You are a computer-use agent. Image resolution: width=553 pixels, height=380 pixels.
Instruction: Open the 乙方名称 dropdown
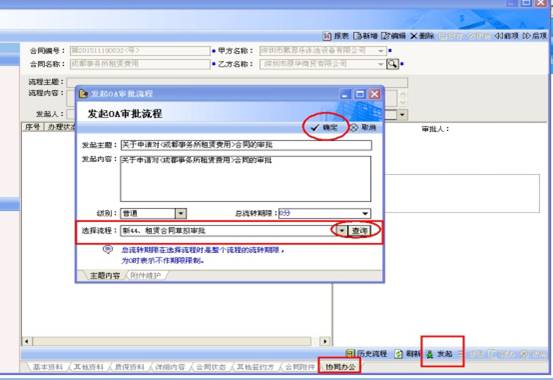pyautogui.click(x=381, y=64)
